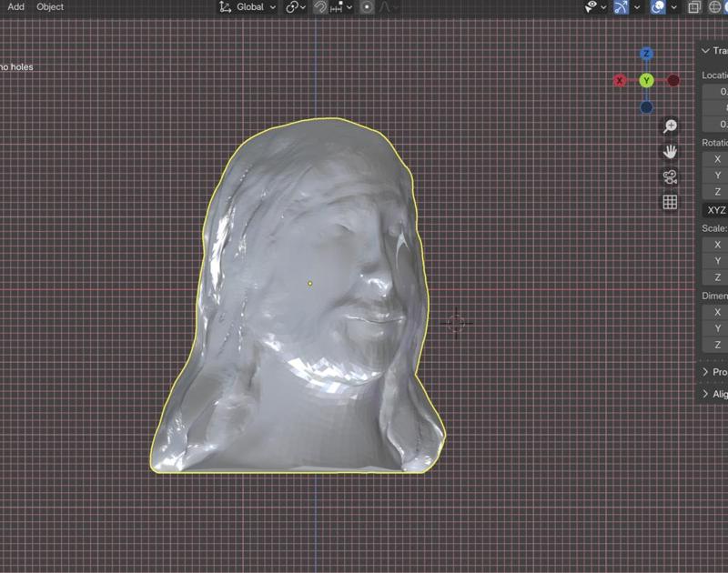Click the blue Z axis gizmo ball
Screen dimensions: 728x573
pos(646,54)
